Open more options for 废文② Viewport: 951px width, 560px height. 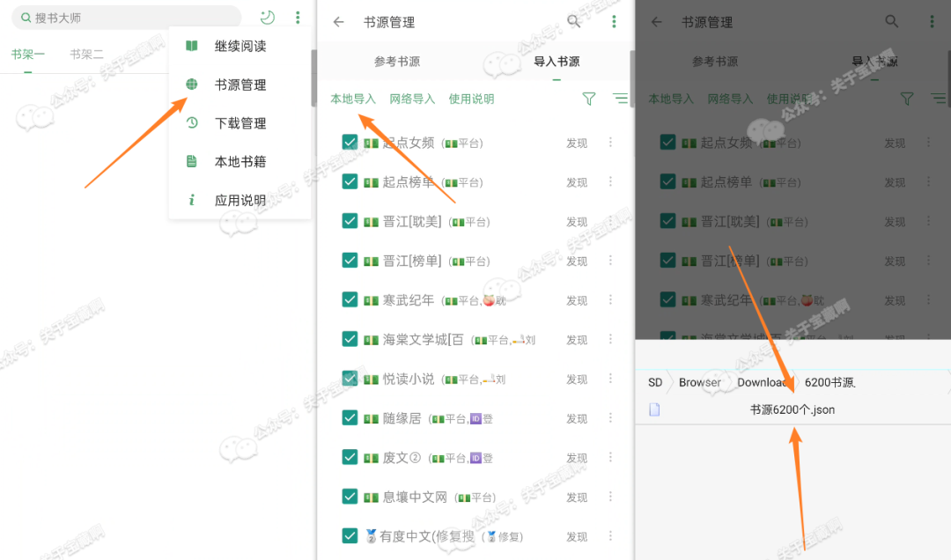611,458
